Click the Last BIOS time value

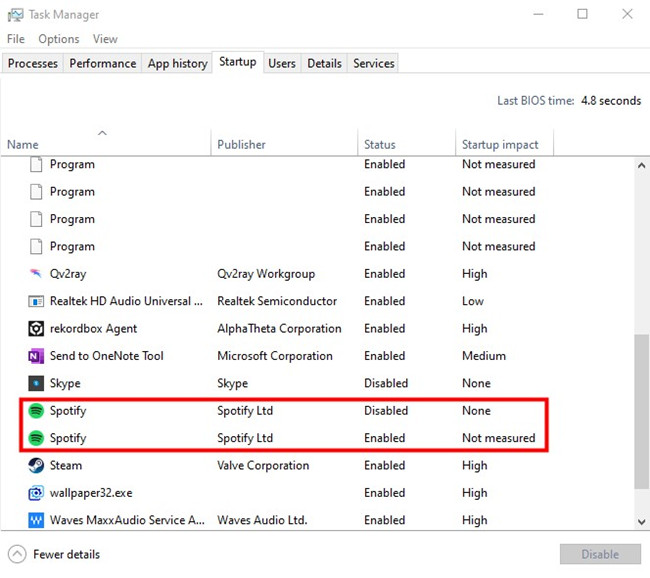pos(611,101)
